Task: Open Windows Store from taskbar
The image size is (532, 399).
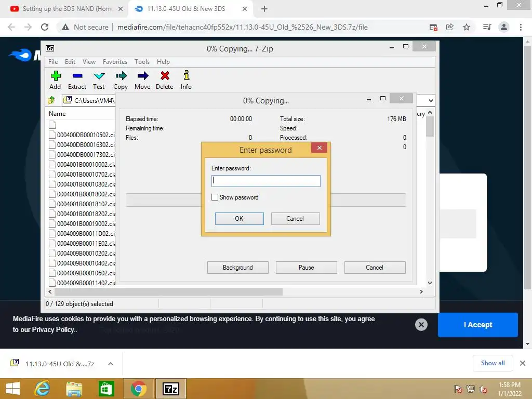Action: pos(106,389)
